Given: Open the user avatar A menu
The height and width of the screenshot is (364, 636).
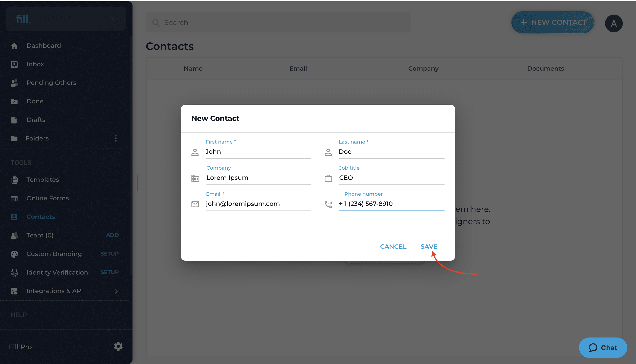Looking at the screenshot, I should point(613,23).
